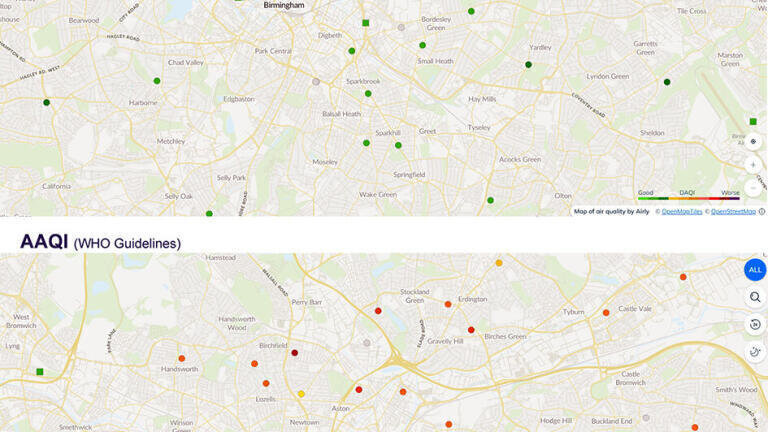Click the locate-me button on the DAQI map

(x=753, y=142)
